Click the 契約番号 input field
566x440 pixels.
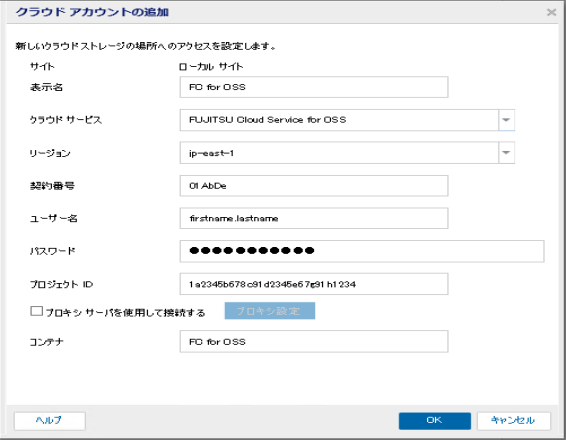[x=314, y=186]
